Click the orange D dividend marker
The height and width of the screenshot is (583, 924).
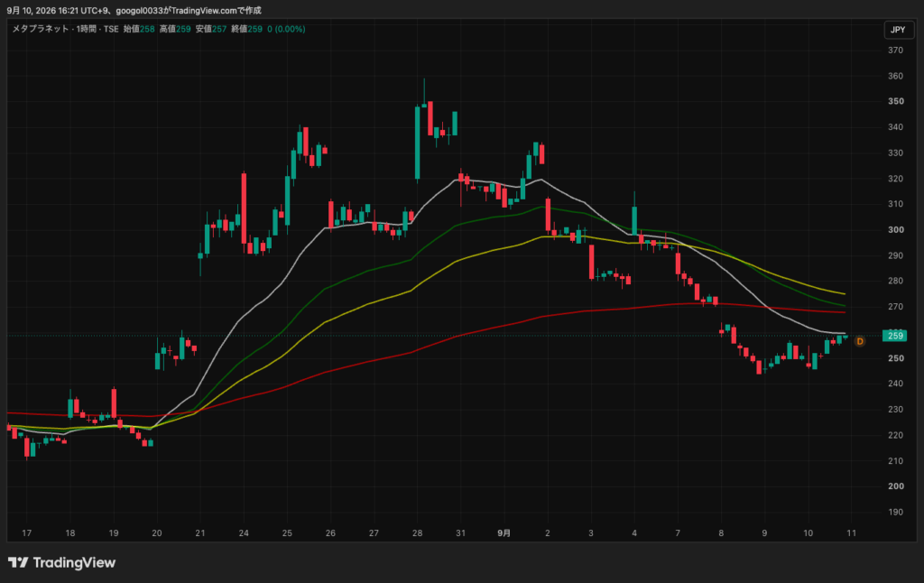[x=860, y=341]
